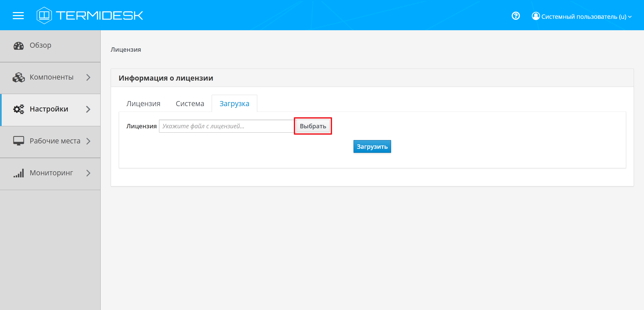Switch to the Лицензия tab
644x310 pixels.
click(x=143, y=104)
